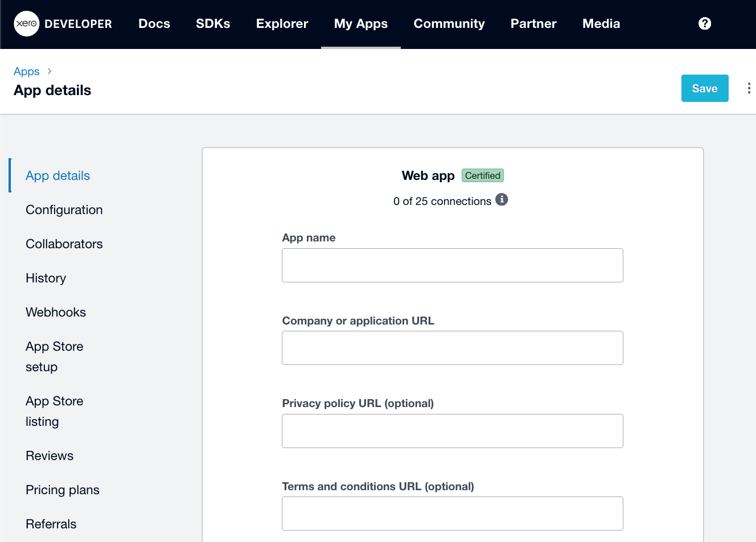Select Webhooks from the sidebar
The width and height of the screenshot is (756, 542).
click(55, 312)
